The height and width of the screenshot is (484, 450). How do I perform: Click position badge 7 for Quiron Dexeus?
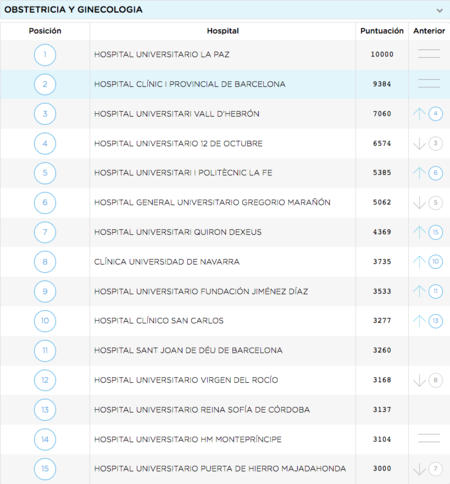pyautogui.click(x=45, y=232)
